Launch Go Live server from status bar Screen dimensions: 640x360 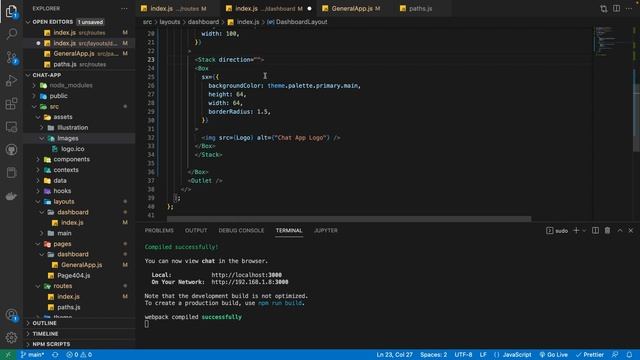(x=553, y=355)
